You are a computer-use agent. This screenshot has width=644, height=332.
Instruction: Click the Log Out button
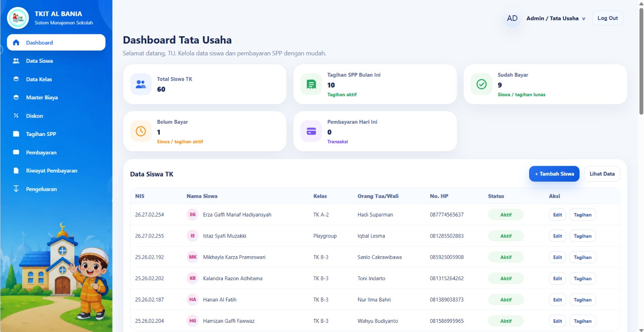click(607, 18)
